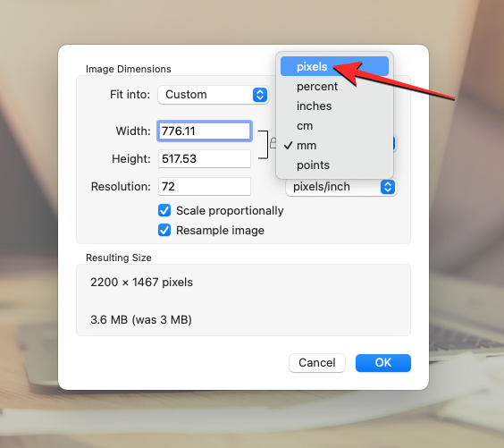Click the Cancel button
504x448 pixels.
(x=317, y=363)
